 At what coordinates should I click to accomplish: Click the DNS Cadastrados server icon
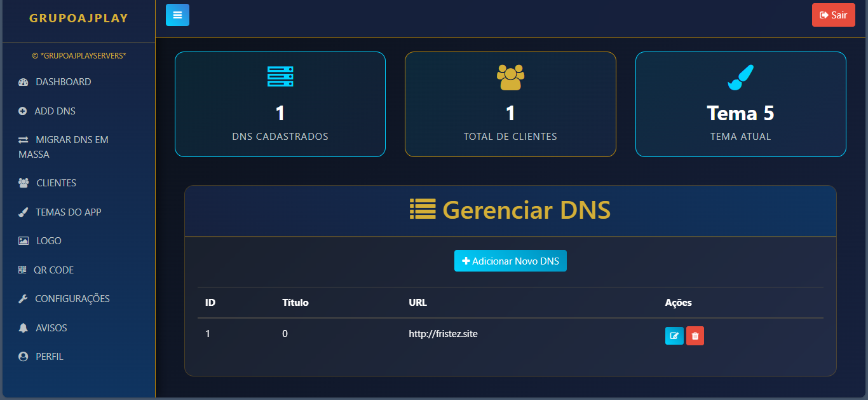(280, 76)
